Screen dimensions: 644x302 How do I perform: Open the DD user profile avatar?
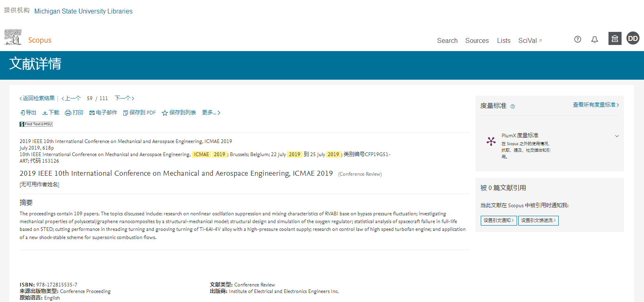(x=633, y=38)
